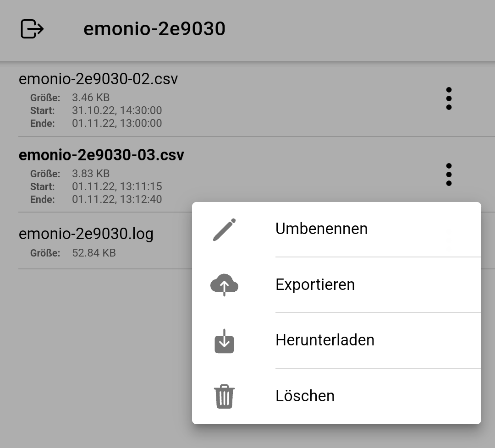Click the trash can icon
The width and height of the screenshot is (495, 448).
[x=224, y=396]
